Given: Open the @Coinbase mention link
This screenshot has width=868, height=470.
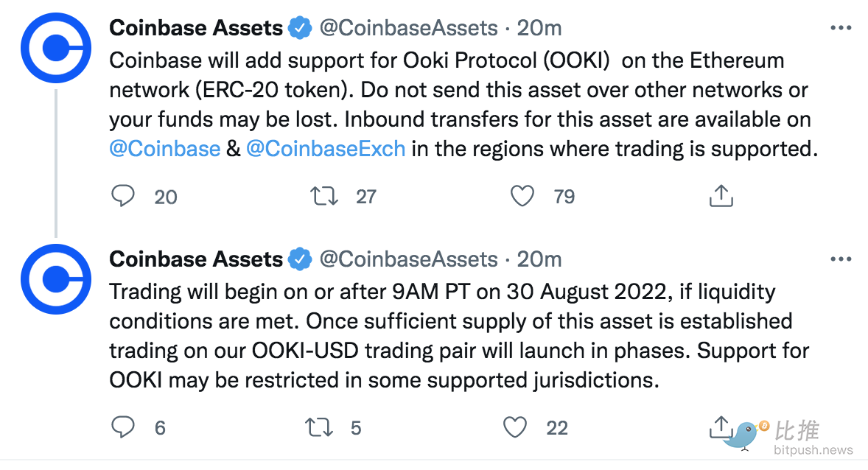Looking at the screenshot, I should coord(165,149).
